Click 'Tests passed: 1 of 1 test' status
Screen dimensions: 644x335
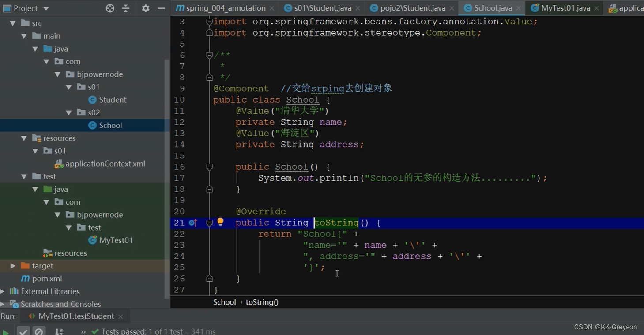coord(142,331)
